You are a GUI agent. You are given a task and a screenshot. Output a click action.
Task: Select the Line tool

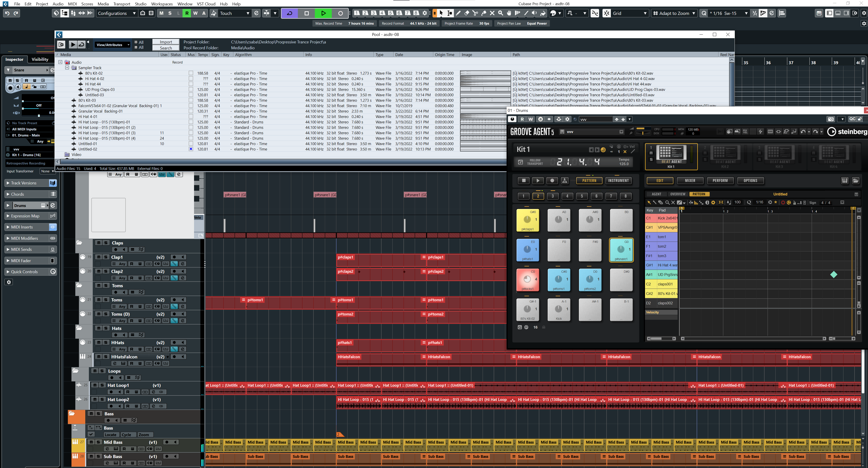(x=526, y=13)
